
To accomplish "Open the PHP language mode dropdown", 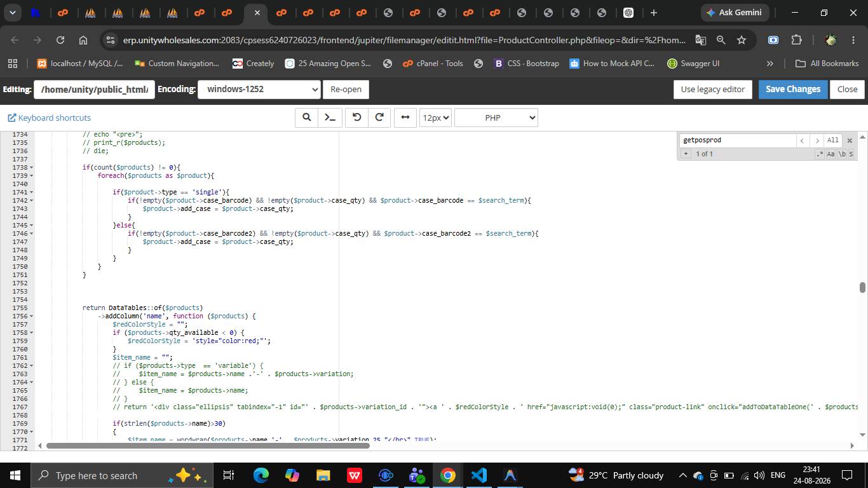I will tap(496, 118).
